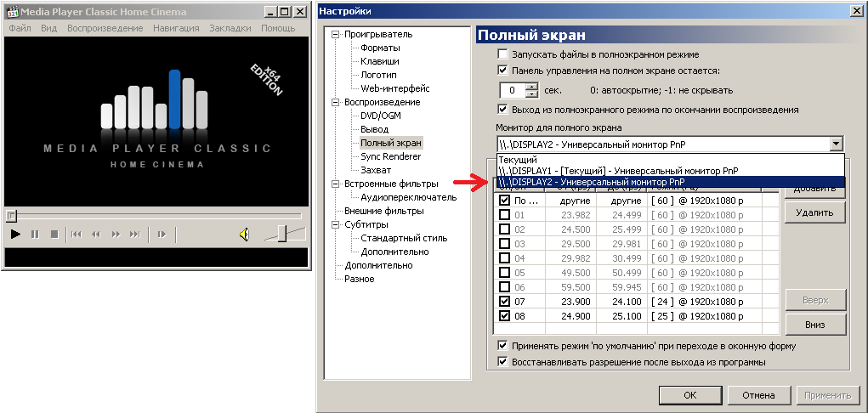This screenshot has height=413, width=868.
Task: Collapse the Субтитры tree node
Action: click(335, 224)
